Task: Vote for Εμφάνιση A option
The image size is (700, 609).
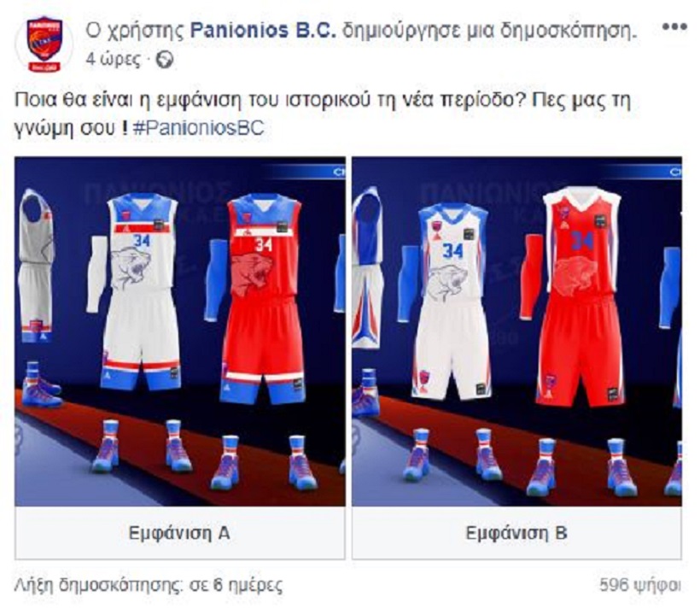Action: click(x=179, y=533)
